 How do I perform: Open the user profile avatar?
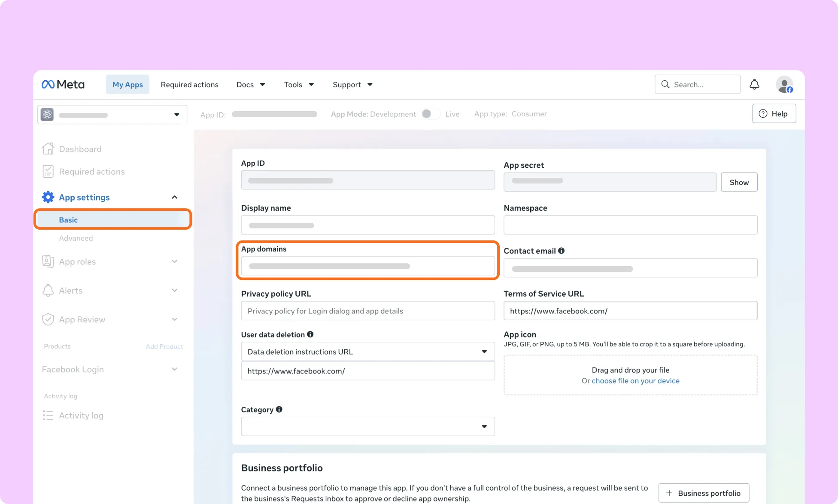[x=784, y=85]
